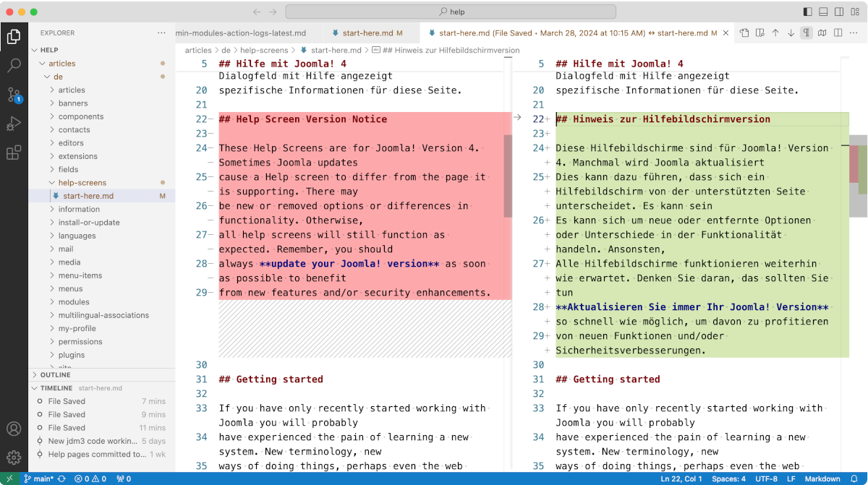Open Explorer Views and More Actions ellipsis
This screenshot has height=485, width=868.
point(161,33)
